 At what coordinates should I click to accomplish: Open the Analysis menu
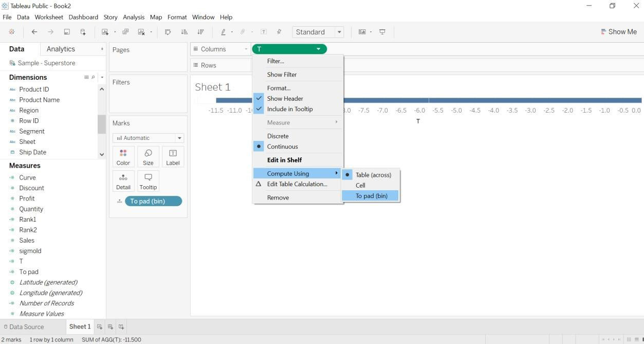134,17
